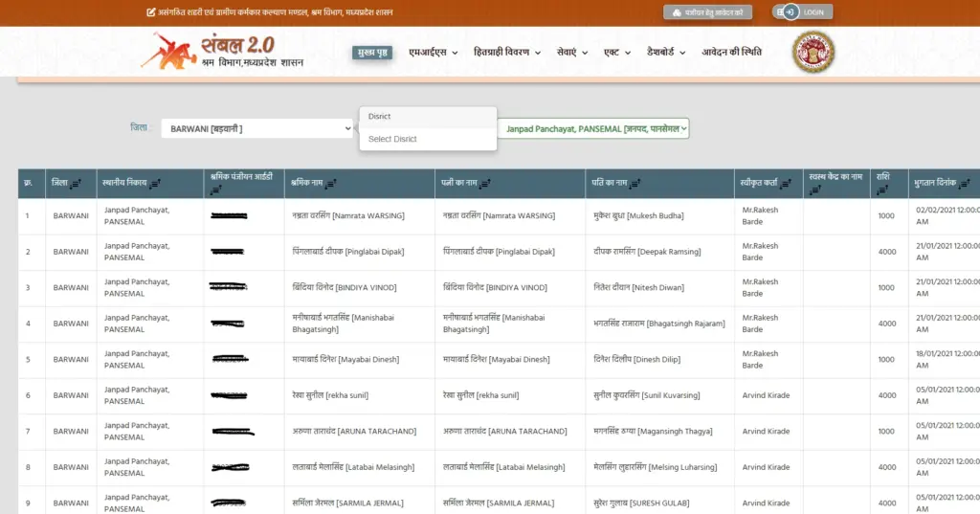
Task: Select worker name rekha sunil cell
Action: 360,395
